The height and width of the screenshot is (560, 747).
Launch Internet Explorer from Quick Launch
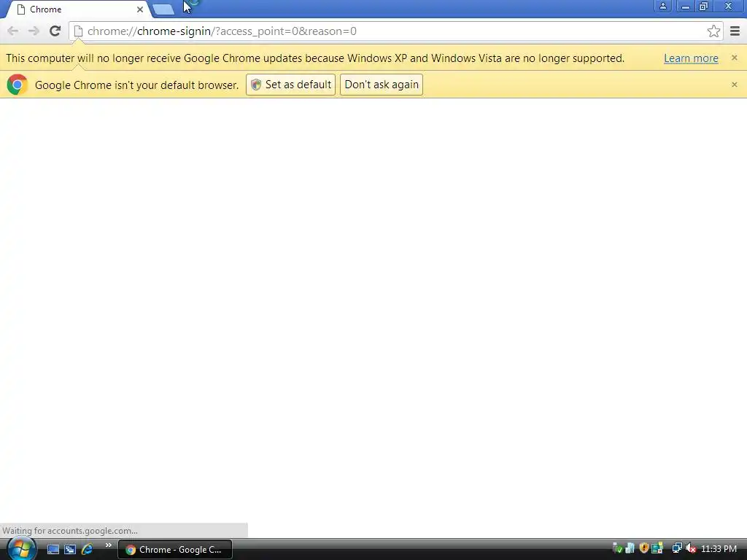pos(88,550)
